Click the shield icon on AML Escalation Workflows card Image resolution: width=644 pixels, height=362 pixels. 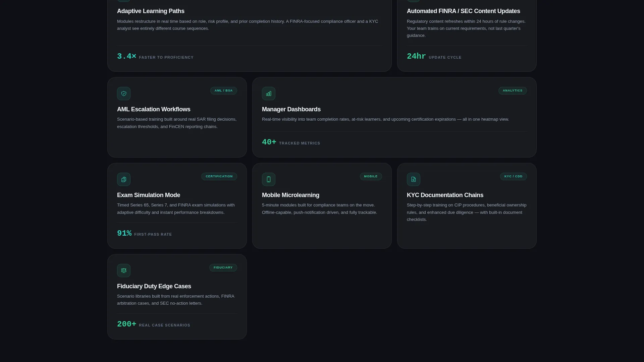(124, 94)
